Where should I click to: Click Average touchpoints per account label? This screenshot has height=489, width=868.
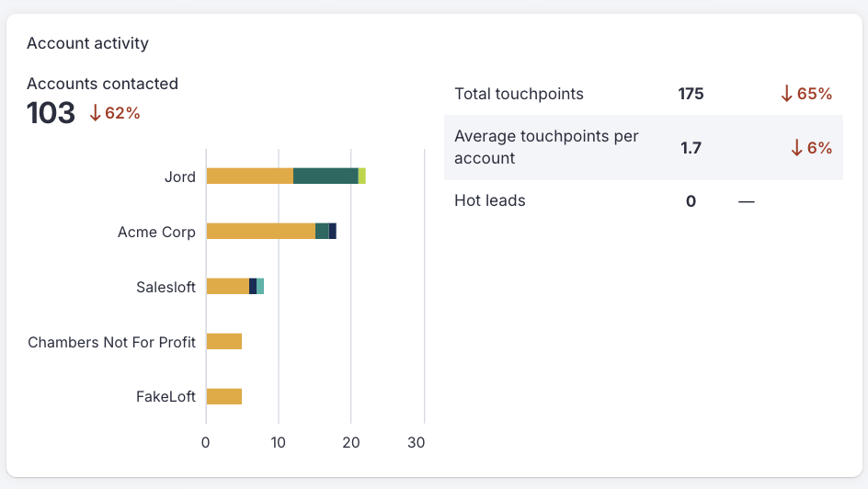click(x=546, y=147)
